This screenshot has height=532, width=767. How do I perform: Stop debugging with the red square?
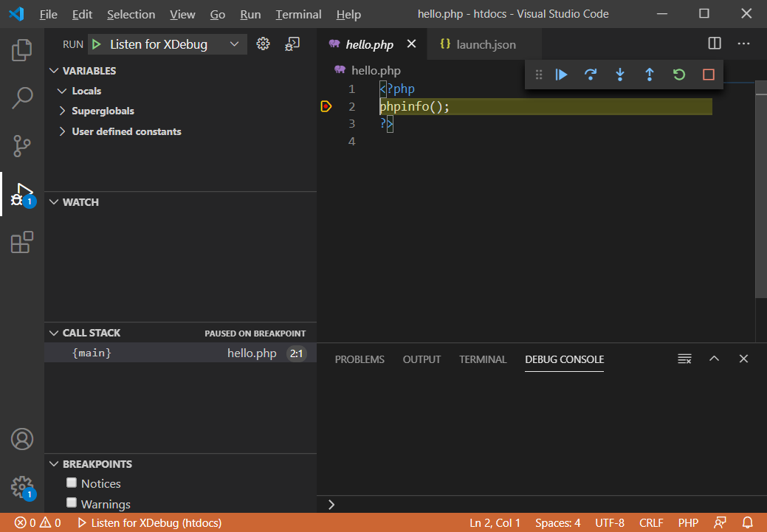pyautogui.click(x=709, y=75)
